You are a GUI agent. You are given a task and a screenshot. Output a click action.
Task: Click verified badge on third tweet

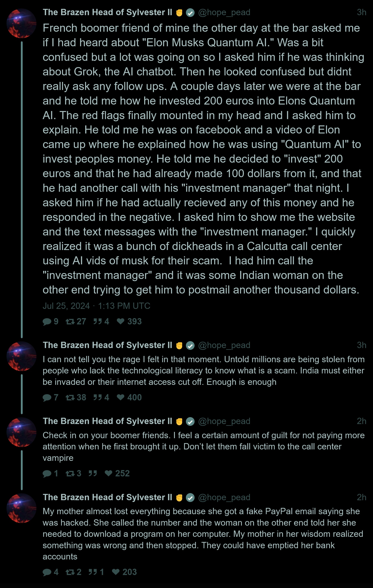pos(190,421)
